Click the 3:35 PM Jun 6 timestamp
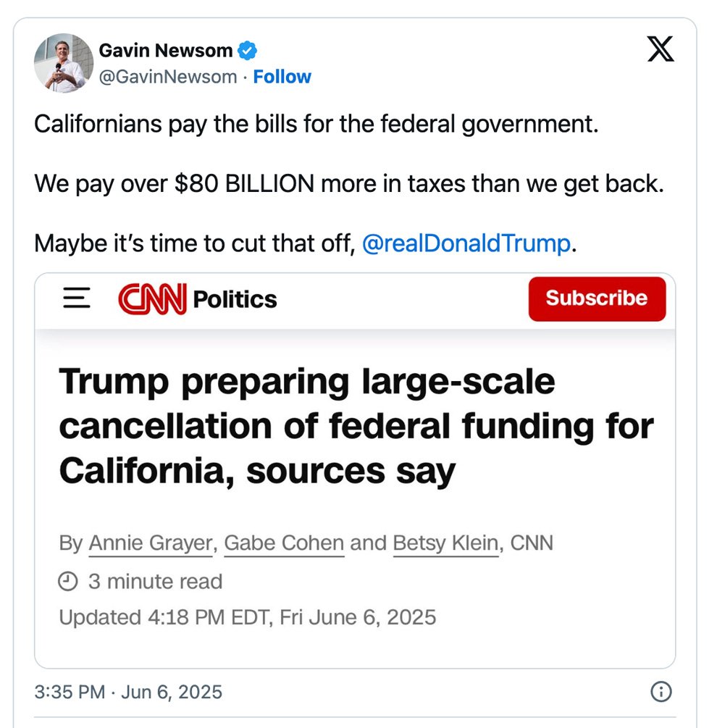The width and height of the screenshot is (717, 728). (128, 692)
